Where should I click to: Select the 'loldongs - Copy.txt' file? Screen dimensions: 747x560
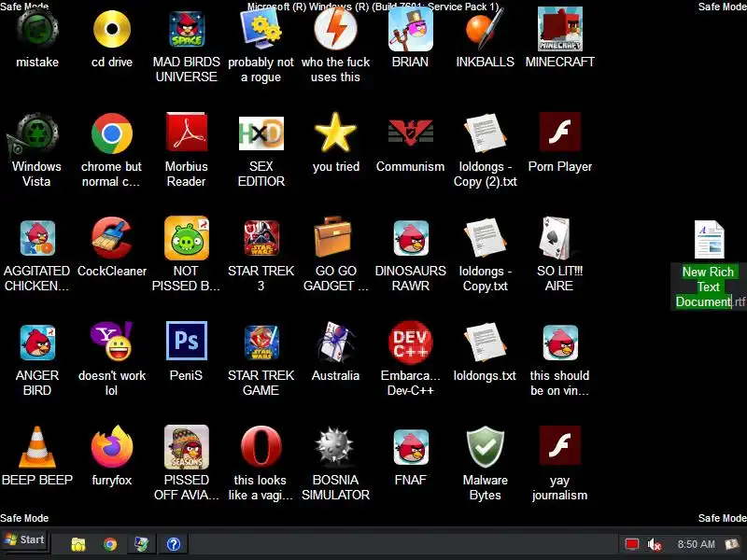click(x=485, y=238)
